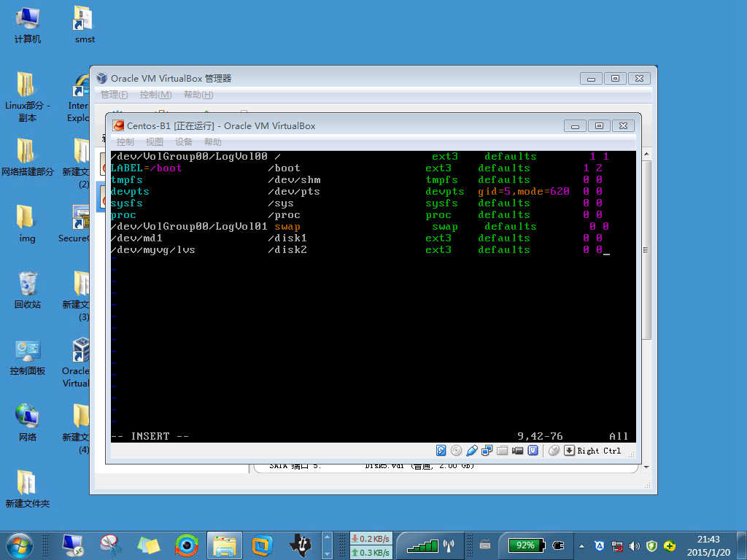Open the Internet Explorer desktop shortcut
This screenshot has width=747, height=560.
(x=78, y=97)
